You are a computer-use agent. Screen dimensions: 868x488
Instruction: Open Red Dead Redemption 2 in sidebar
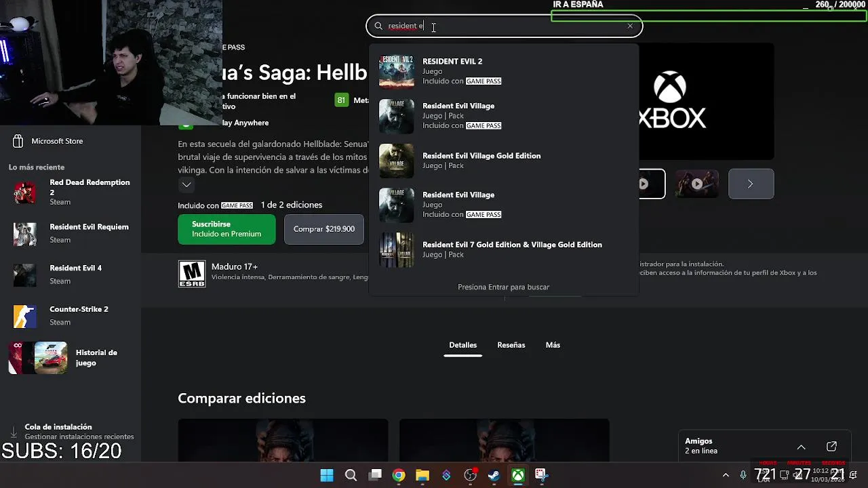coord(71,192)
